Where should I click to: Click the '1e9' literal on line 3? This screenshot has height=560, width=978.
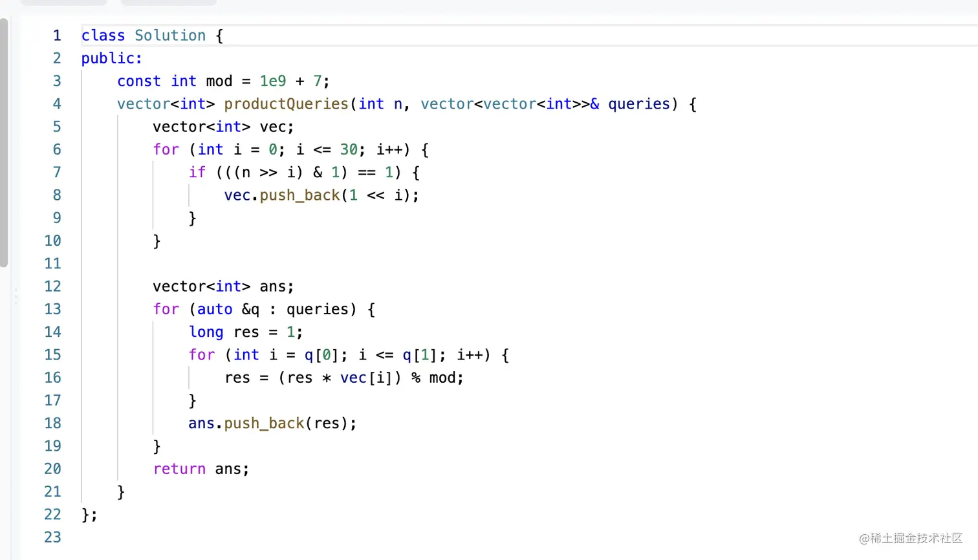(x=273, y=81)
